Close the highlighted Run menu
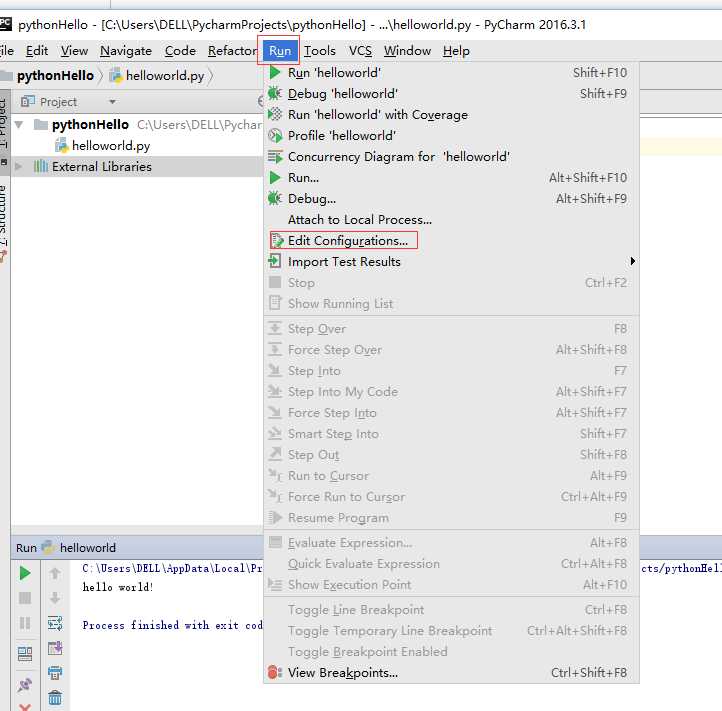Image resolution: width=722 pixels, height=711 pixels. coord(279,51)
